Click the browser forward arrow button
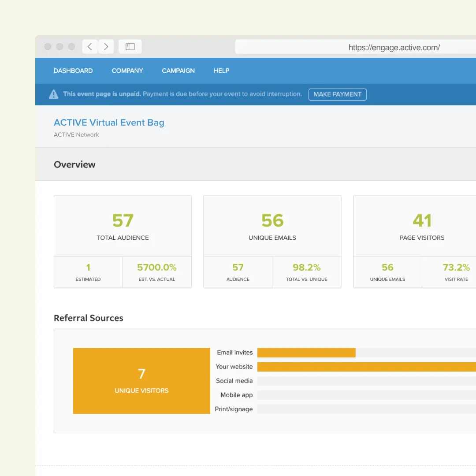The height and width of the screenshot is (476, 476). point(106,47)
